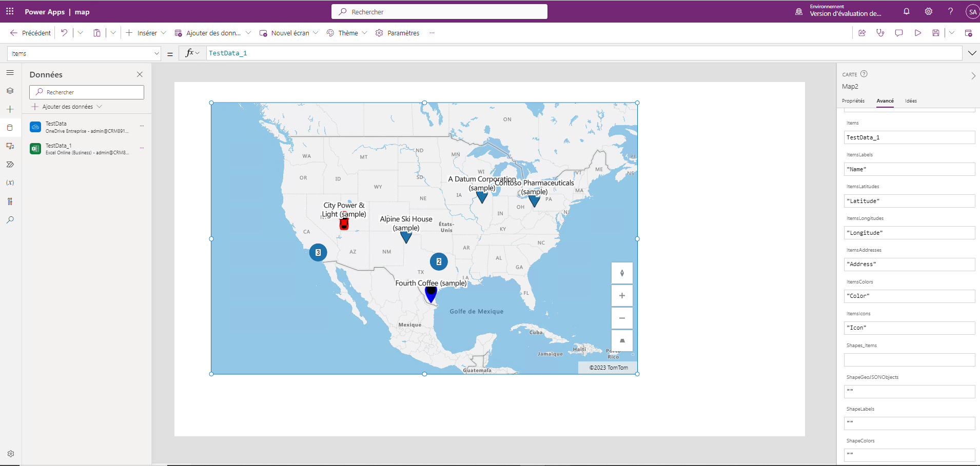980x466 pixels.
Task: Open the app launcher waffle icon
Action: pyautogui.click(x=10, y=11)
